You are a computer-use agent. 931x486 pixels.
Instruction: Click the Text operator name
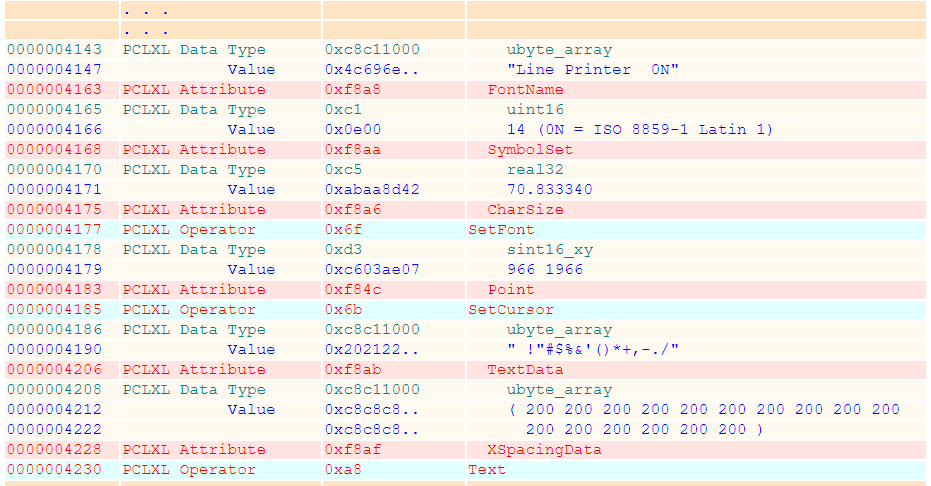(x=487, y=470)
